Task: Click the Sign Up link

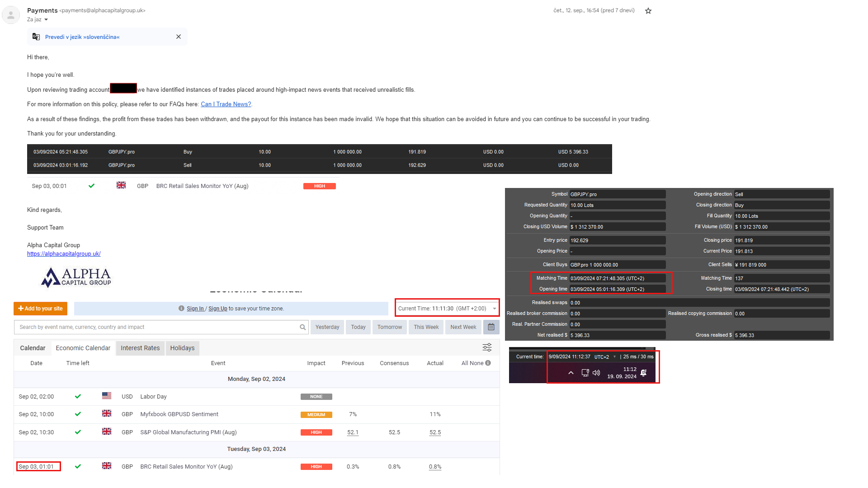Action: point(217,309)
